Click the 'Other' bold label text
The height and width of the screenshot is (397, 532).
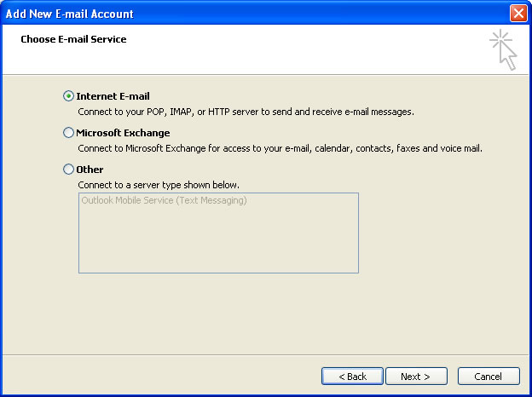[90, 170]
